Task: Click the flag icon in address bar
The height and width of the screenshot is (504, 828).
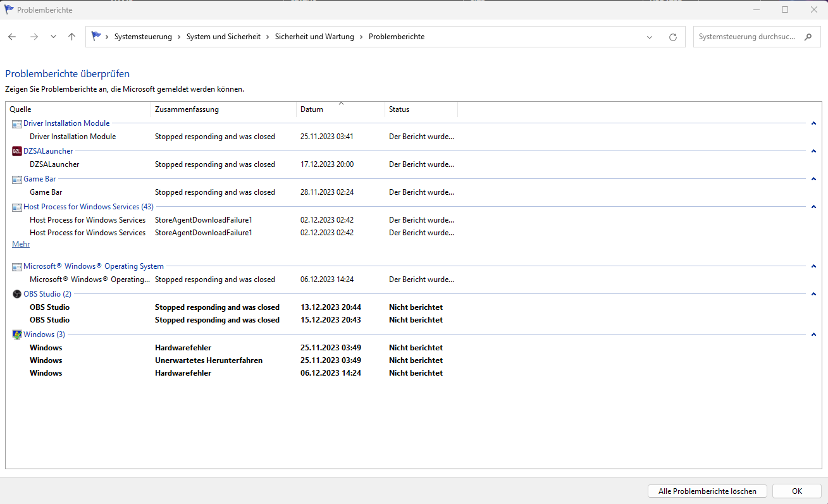Action: pyautogui.click(x=96, y=36)
